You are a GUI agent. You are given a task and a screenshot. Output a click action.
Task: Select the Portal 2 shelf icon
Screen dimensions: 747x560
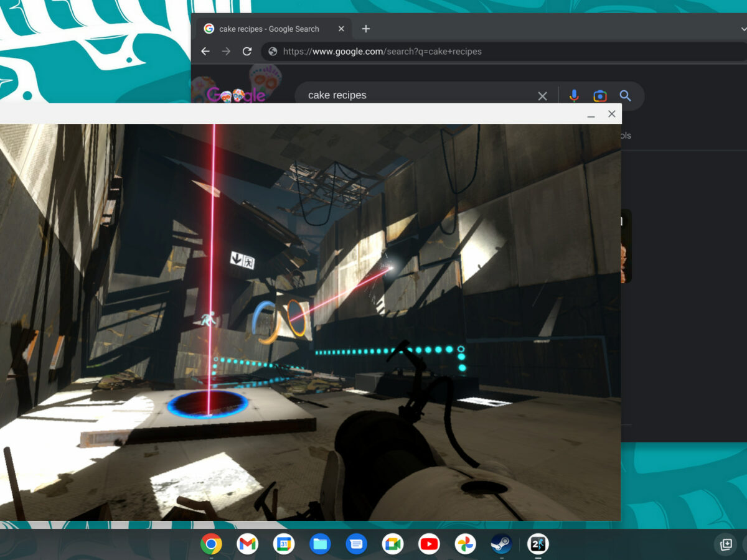pyautogui.click(x=538, y=544)
